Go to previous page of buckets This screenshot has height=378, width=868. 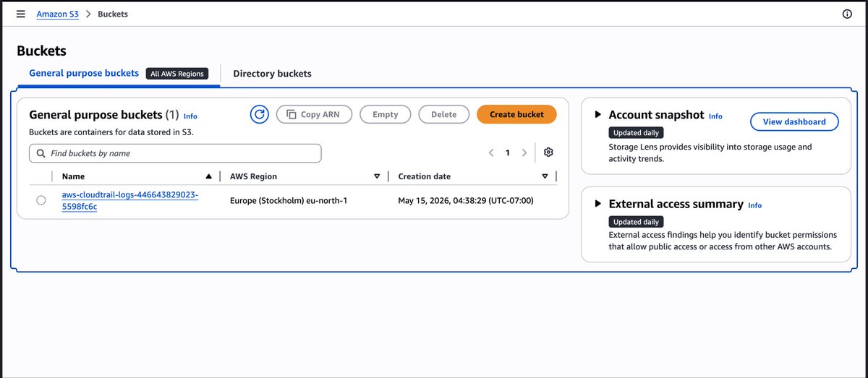pyautogui.click(x=491, y=153)
